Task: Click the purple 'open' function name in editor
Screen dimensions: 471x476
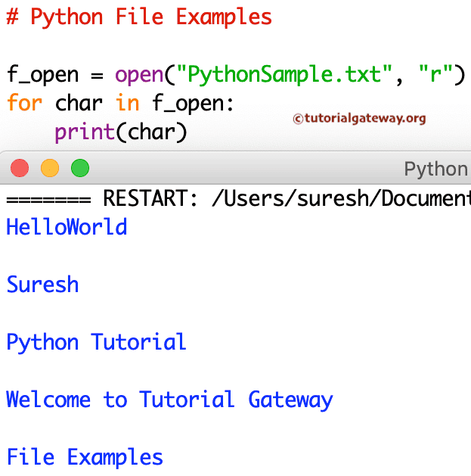Action: 139,75
